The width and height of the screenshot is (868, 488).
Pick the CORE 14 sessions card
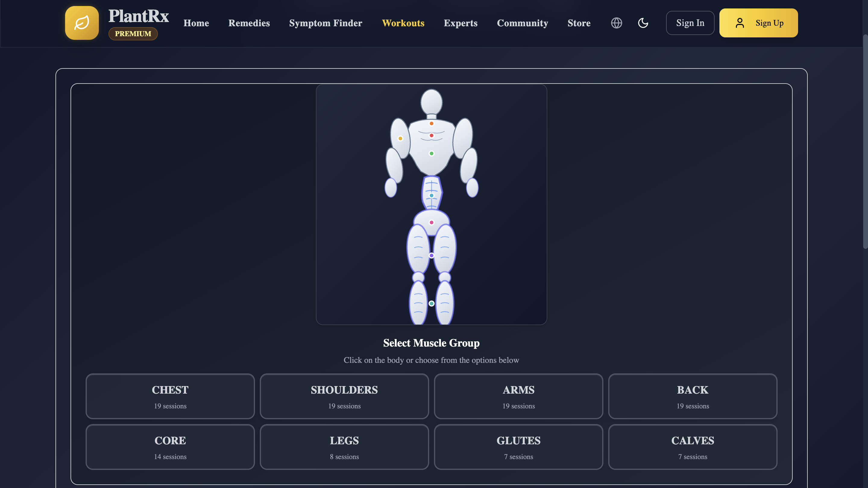click(170, 447)
